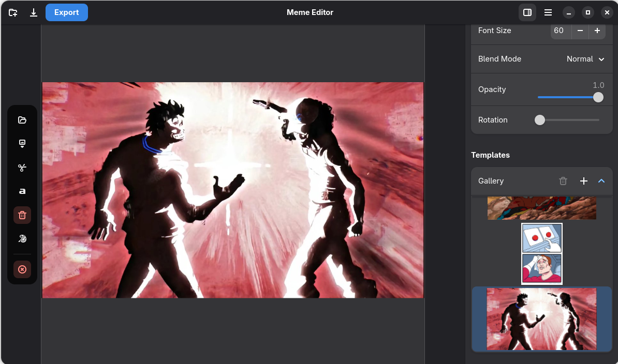
Task: Click the red trash delete tool
Action: click(x=22, y=215)
